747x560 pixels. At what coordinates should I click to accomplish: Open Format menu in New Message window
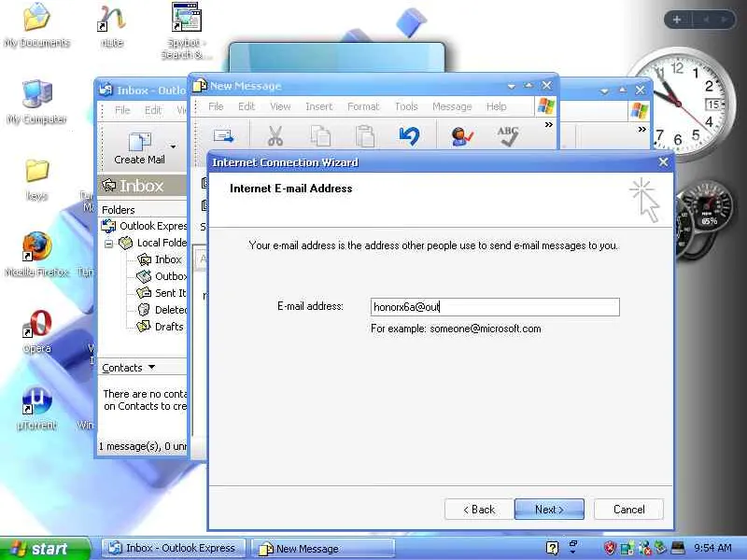point(363,106)
